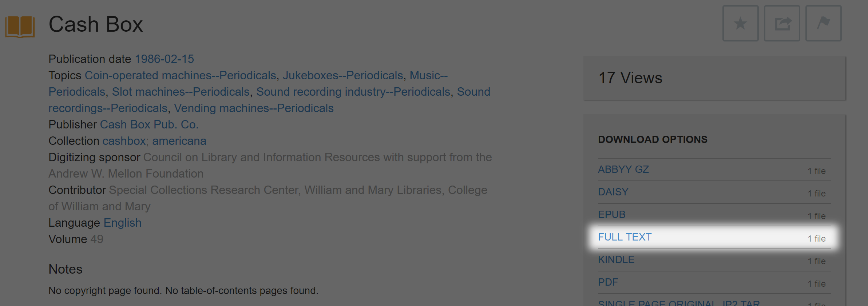868x306 pixels.
Task: Open Coin-operated machines--Periodicals topic
Action: (x=181, y=75)
